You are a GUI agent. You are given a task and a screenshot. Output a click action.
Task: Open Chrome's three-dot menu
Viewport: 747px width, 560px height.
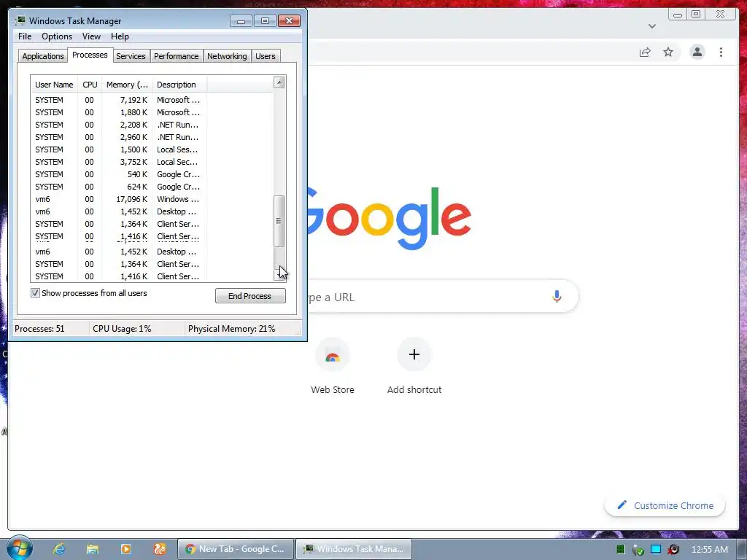[721, 52]
